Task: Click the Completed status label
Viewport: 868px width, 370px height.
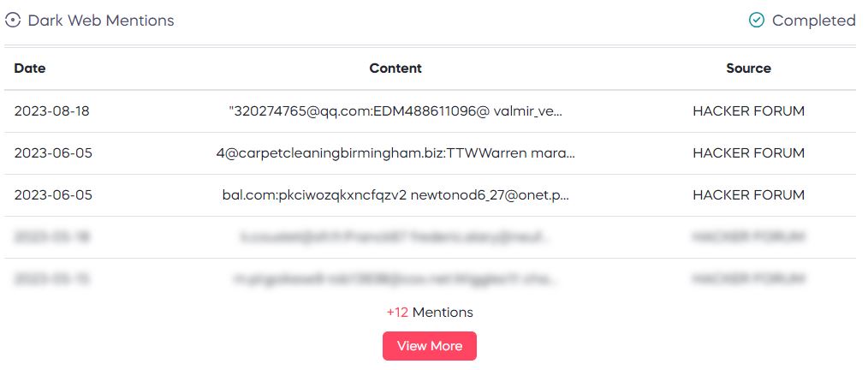Action: (814, 21)
